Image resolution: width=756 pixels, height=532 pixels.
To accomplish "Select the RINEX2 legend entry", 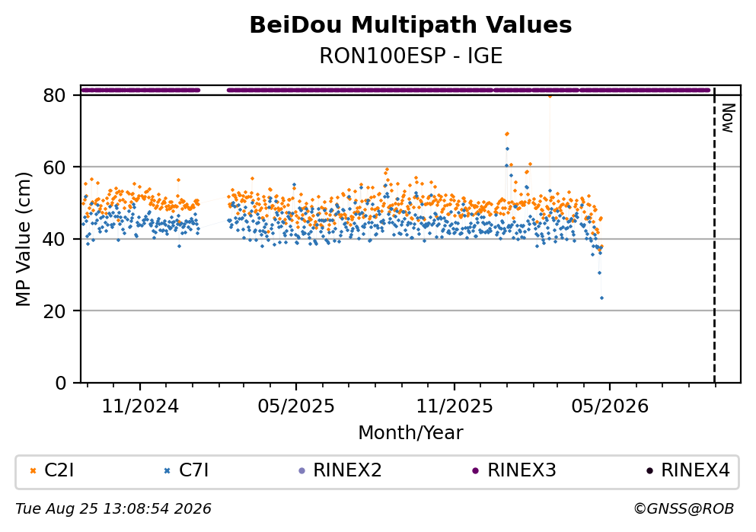I will tap(340, 470).
